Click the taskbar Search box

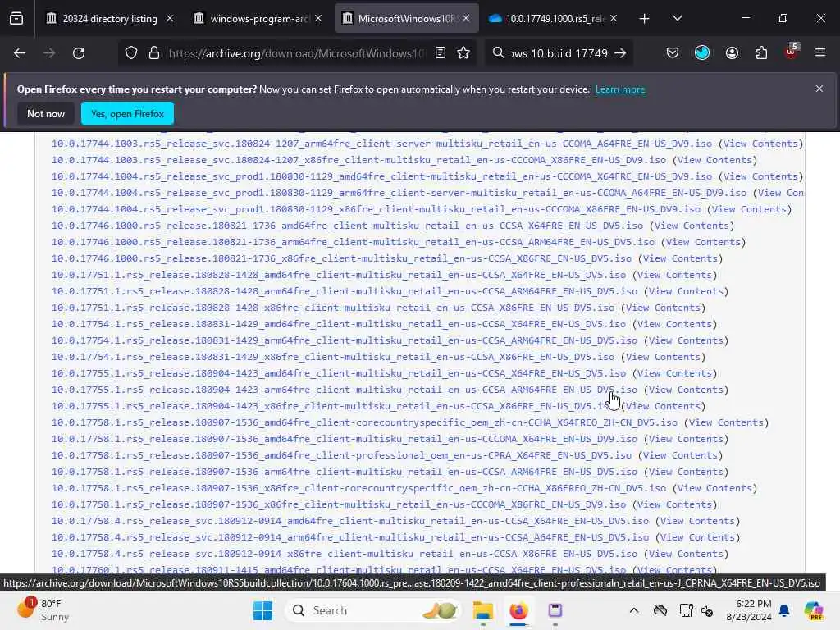click(x=373, y=610)
